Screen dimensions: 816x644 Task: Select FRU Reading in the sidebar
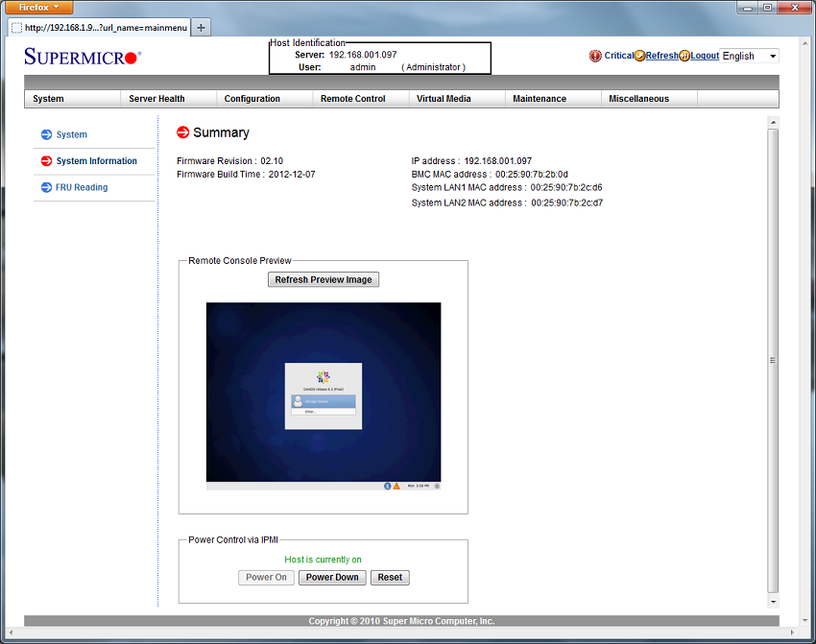click(x=82, y=187)
